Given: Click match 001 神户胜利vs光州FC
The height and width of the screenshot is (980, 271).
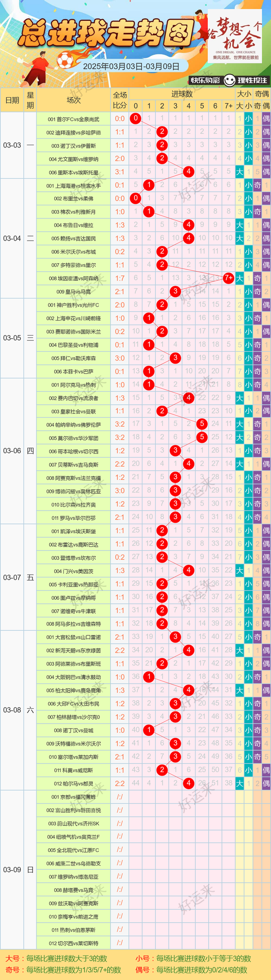Looking at the screenshot, I should coord(74,305).
